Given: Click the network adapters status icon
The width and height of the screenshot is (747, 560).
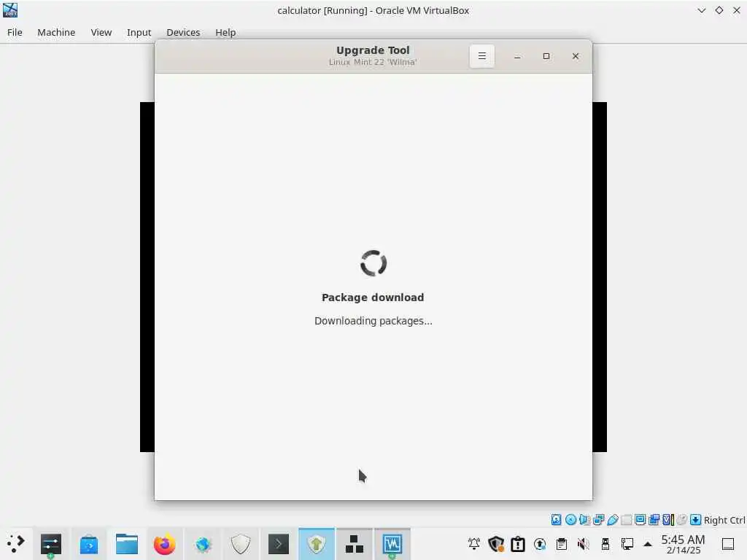Looking at the screenshot, I should pyautogui.click(x=598, y=519).
